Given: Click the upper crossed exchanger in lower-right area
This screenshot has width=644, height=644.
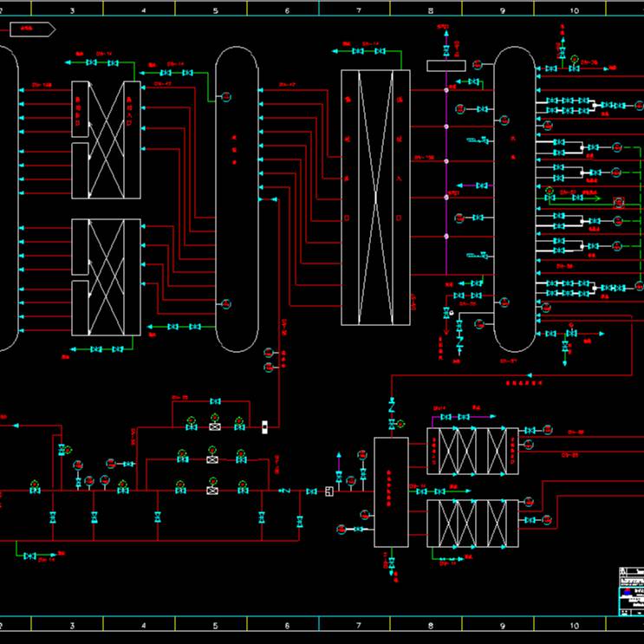Looking at the screenshot, I should (472, 451).
